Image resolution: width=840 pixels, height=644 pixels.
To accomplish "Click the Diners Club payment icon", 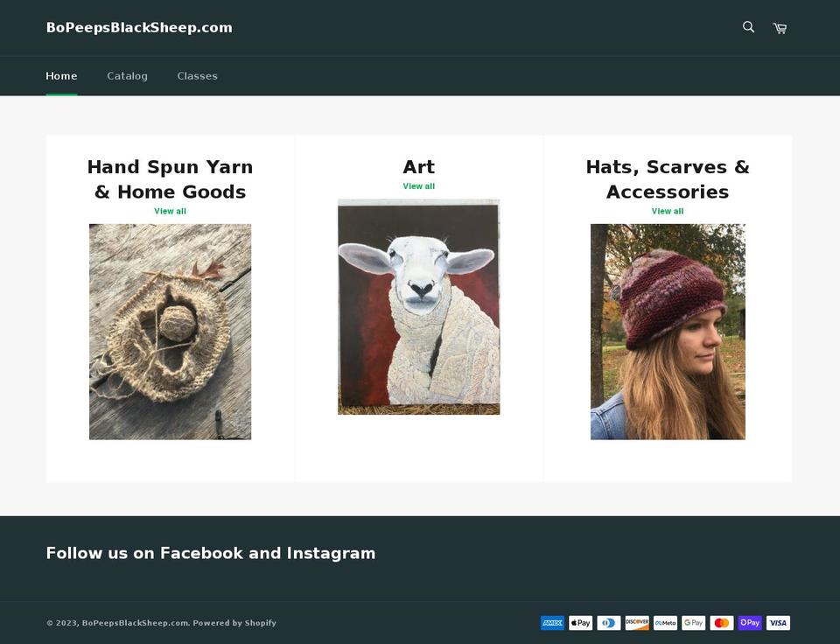I will point(609,623).
